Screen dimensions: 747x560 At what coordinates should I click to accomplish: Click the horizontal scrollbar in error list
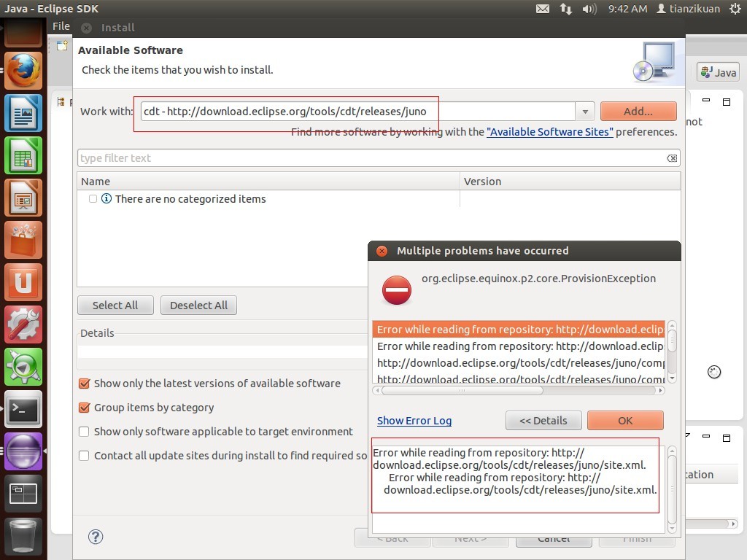(517, 391)
